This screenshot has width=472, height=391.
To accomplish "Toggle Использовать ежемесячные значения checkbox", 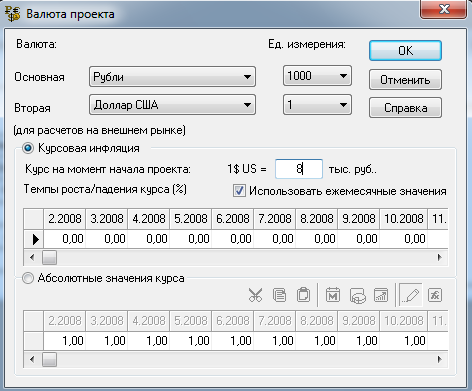I will click(x=239, y=191).
